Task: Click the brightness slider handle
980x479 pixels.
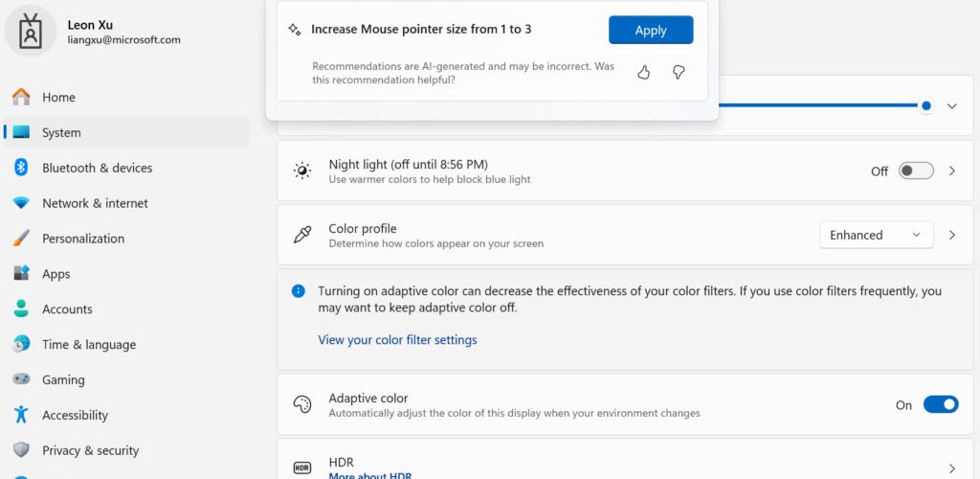Action: 925,106
